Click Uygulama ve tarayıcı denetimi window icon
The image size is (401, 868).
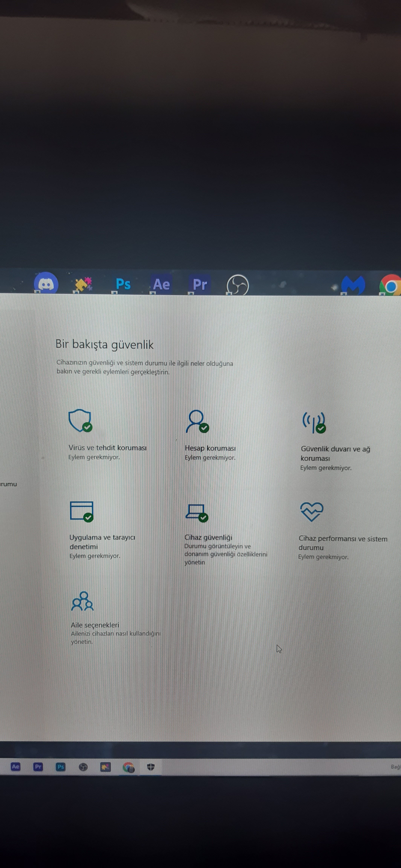[82, 511]
